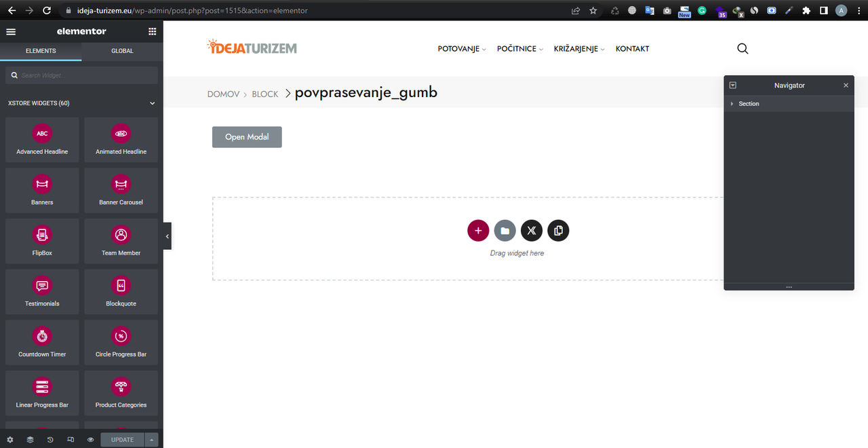Viewport: 868px width, 448px height.
Task: Select the Linear Progress Bar widget
Action: [x=42, y=393]
